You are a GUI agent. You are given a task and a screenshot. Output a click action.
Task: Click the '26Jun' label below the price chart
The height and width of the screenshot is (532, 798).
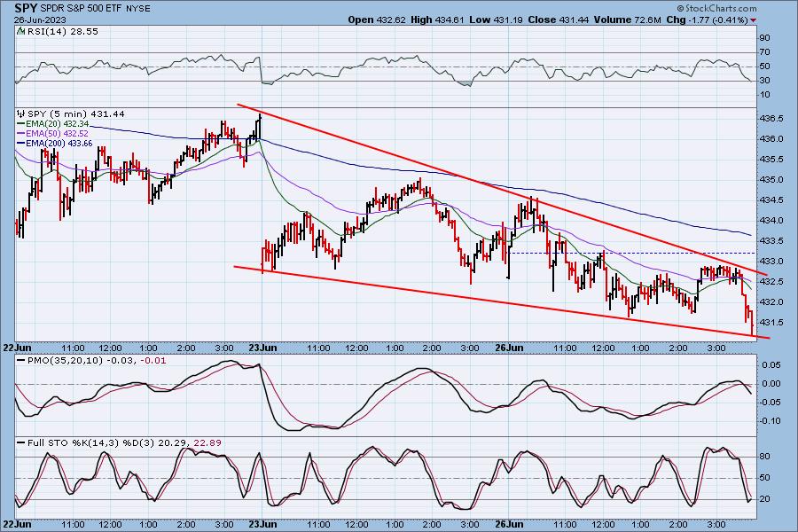(509, 348)
